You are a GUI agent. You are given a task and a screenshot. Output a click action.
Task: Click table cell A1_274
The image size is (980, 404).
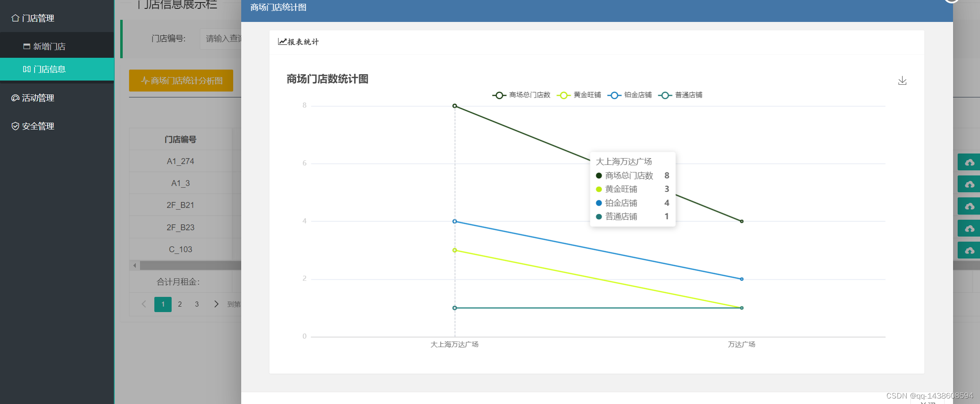180,161
